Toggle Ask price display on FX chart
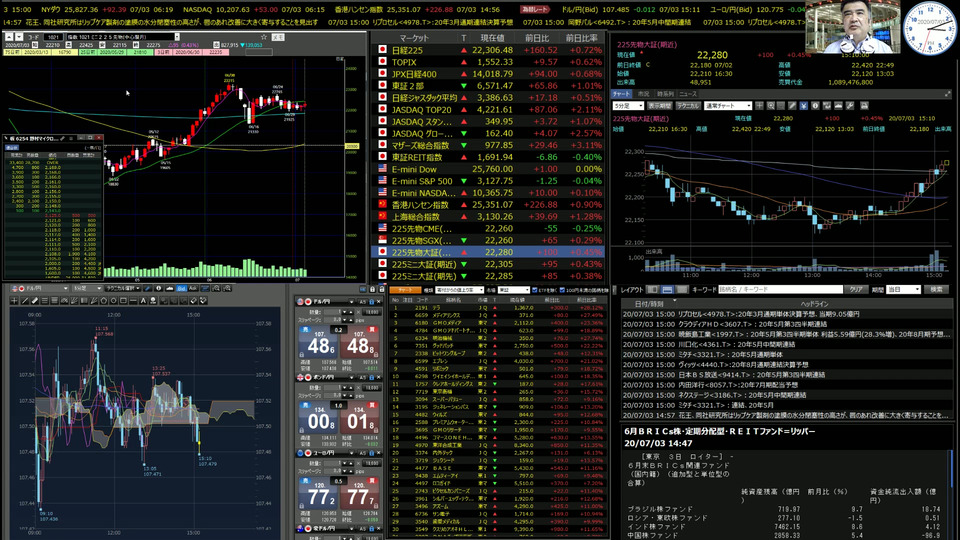 [x=193, y=288]
